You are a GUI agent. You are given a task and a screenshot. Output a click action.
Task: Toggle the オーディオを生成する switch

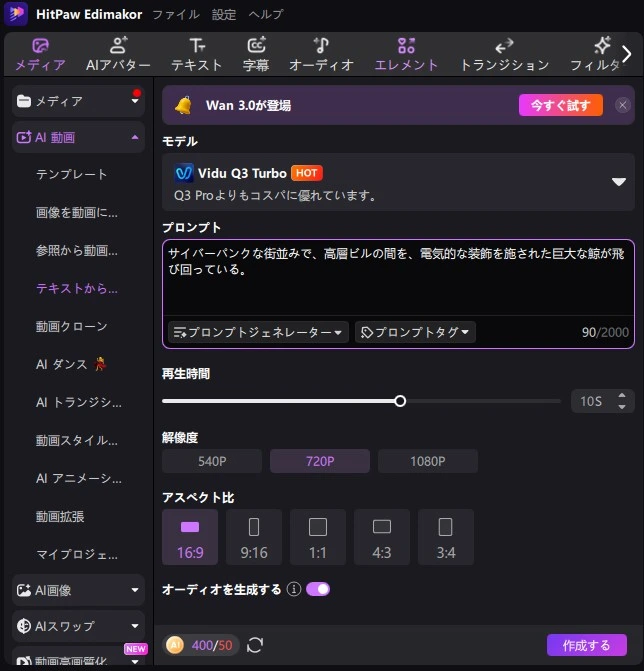318,589
